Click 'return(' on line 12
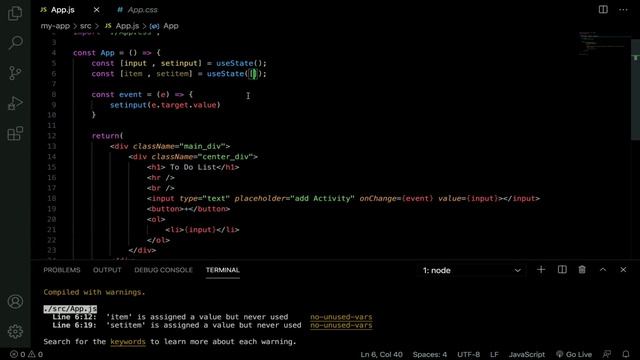 tap(107, 136)
